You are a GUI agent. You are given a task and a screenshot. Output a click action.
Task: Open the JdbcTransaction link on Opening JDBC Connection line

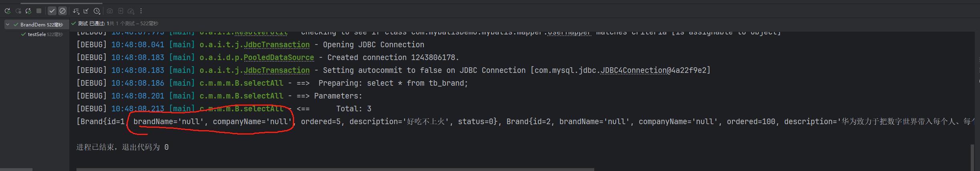pyautogui.click(x=276, y=44)
